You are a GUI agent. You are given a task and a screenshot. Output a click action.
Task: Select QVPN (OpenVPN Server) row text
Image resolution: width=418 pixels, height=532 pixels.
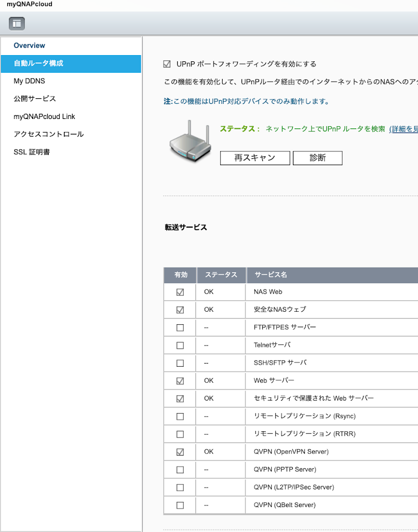pyautogui.click(x=291, y=451)
